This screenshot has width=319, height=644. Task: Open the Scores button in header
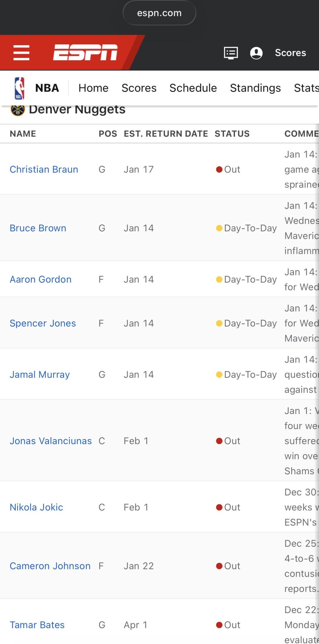(x=290, y=53)
